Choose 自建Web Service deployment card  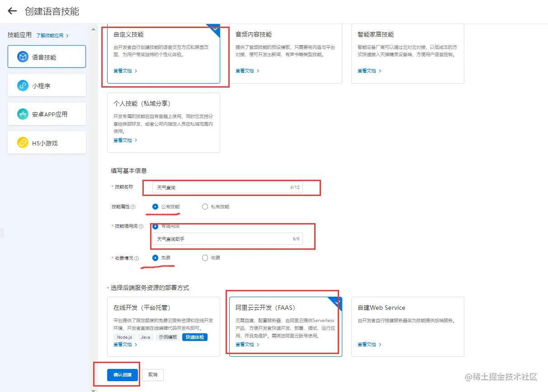click(408, 327)
